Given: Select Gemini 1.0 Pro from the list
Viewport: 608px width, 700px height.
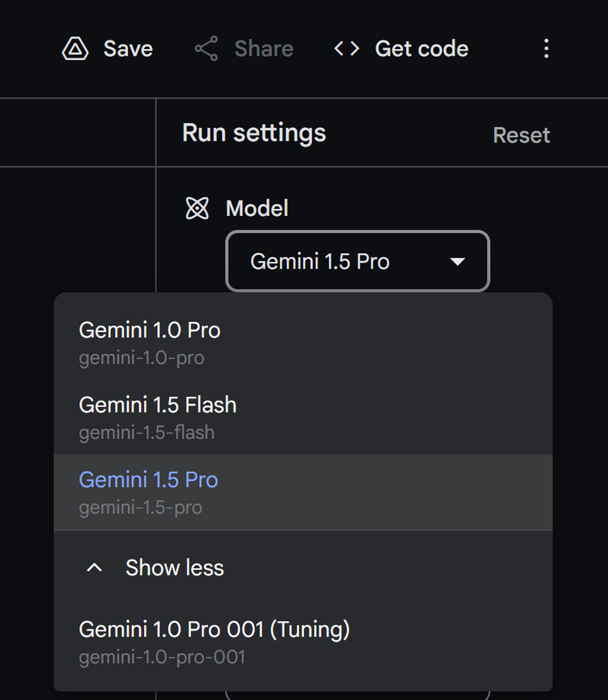Looking at the screenshot, I should (150, 330).
